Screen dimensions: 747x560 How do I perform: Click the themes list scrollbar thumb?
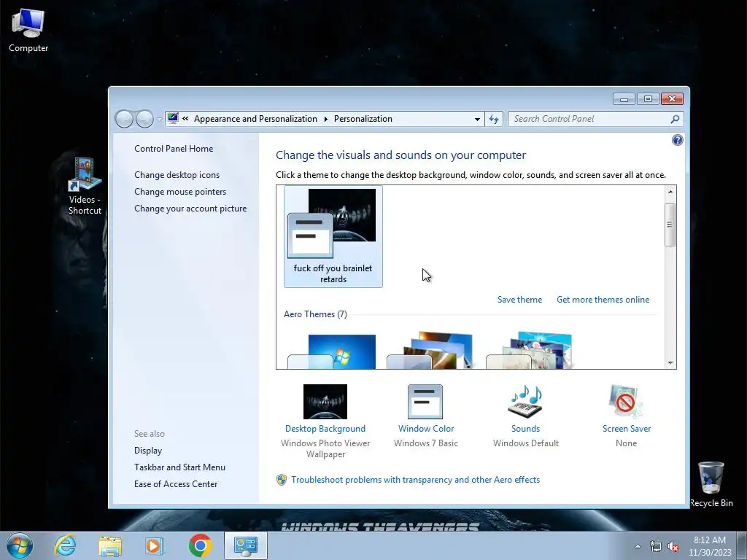[670, 225]
